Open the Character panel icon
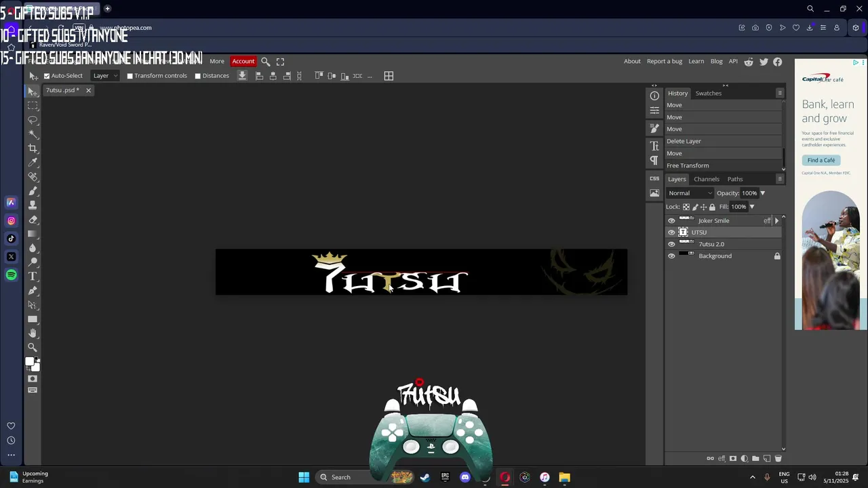Image resolution: width=868 pixels, height=488 pixels. point(654,146)
